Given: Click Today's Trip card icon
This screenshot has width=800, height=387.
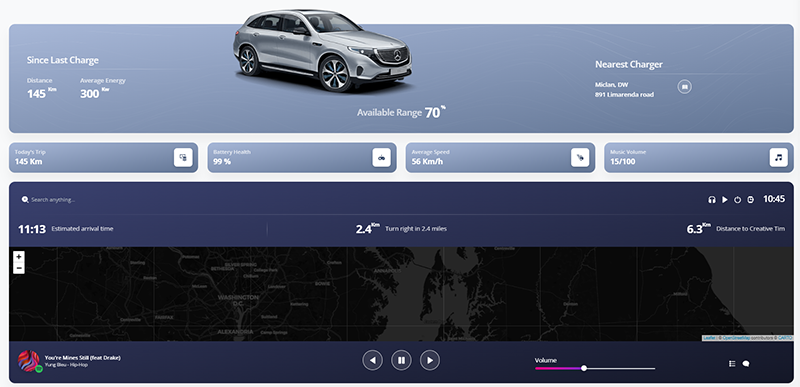Looking at the screenshot, I should tap(183, 158).
